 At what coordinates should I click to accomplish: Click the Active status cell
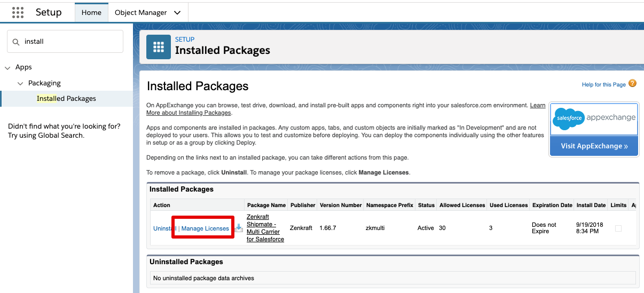(426, 228)
